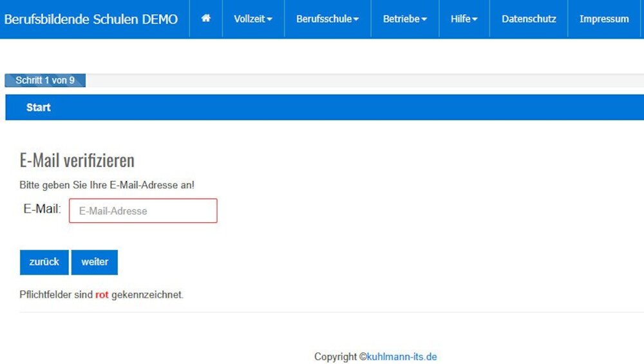Expand the Berufsschule dropdown menu

point(327,19)
